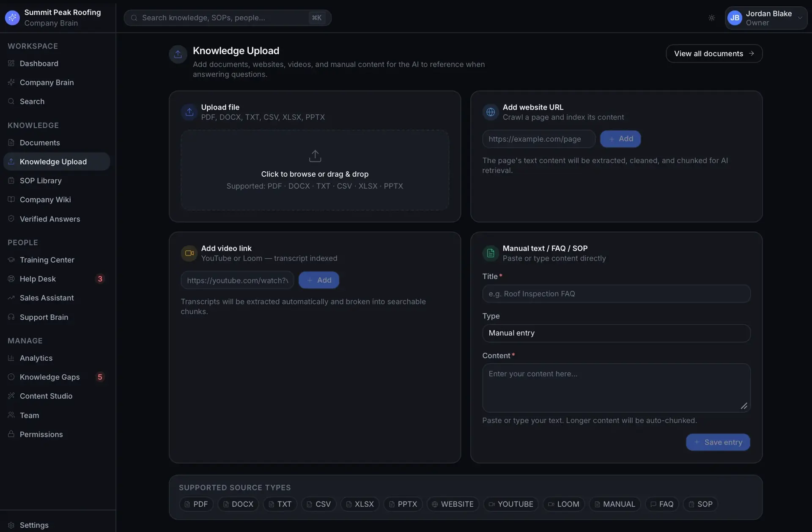This screenshot has height=532, width=812.
Task: Click the FAQ source type chip
Action: 662,504
